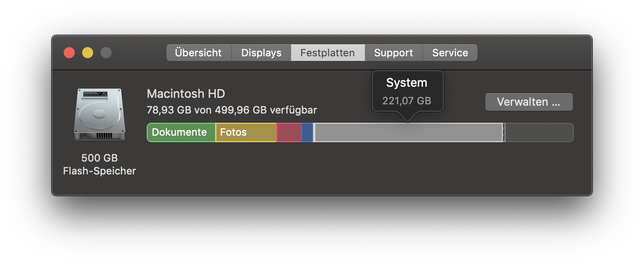Click the blue storage bar segment

[307, 132]
